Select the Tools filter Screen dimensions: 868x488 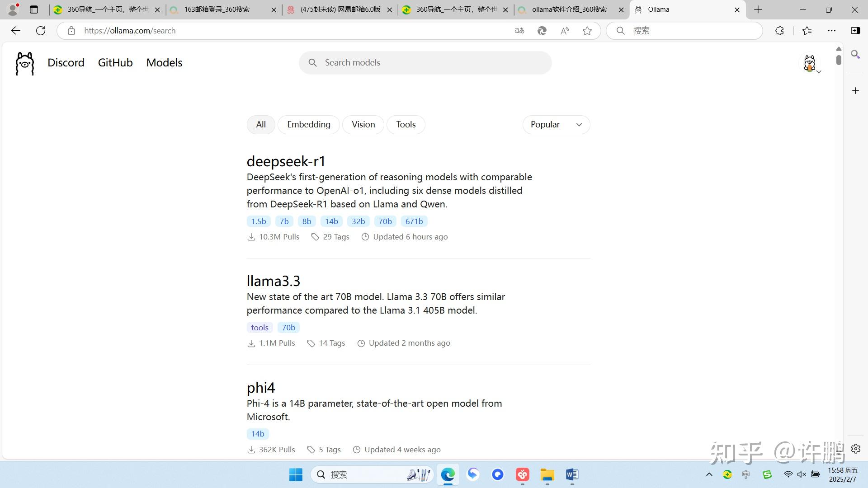click(406, 125)
